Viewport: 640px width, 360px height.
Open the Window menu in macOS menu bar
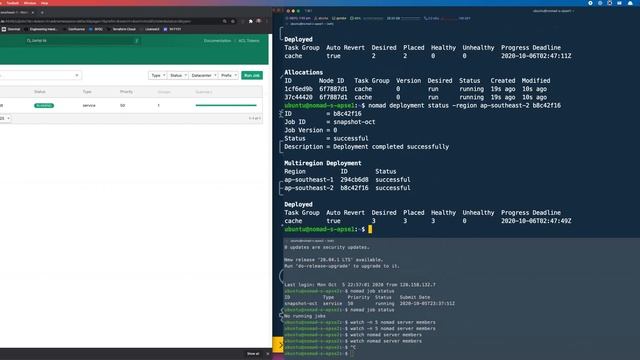coord(30,3)
